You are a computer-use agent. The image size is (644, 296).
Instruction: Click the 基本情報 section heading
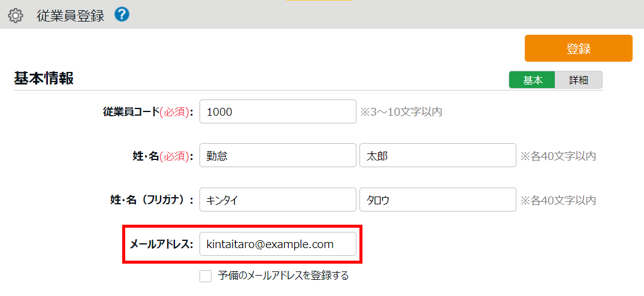click(44, 78)
